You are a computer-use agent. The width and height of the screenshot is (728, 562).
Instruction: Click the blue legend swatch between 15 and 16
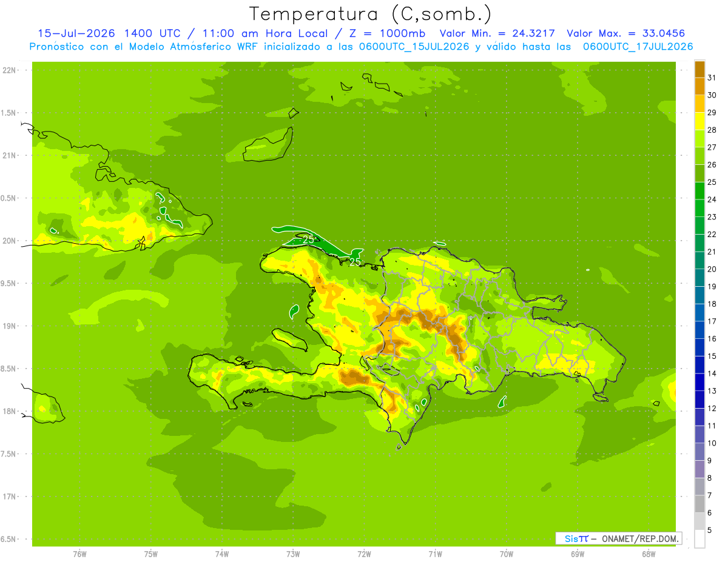click(699, 347)
